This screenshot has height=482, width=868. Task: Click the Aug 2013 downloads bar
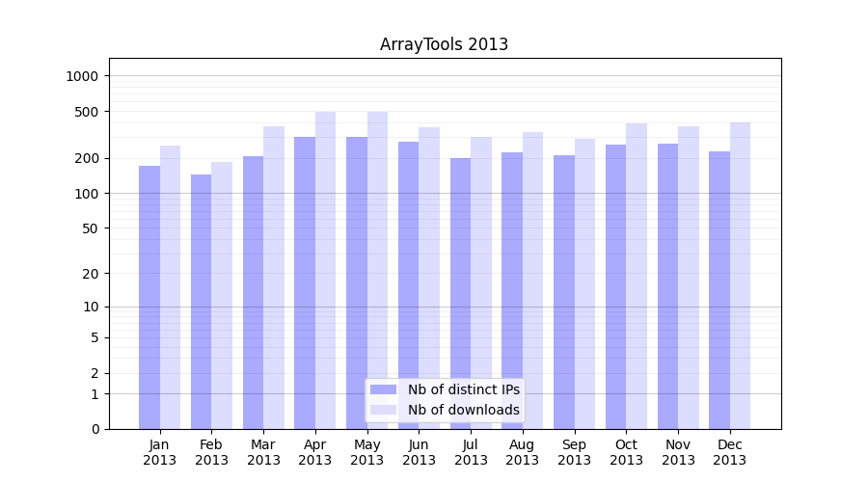pyautogui.click(x=532, y=280)
